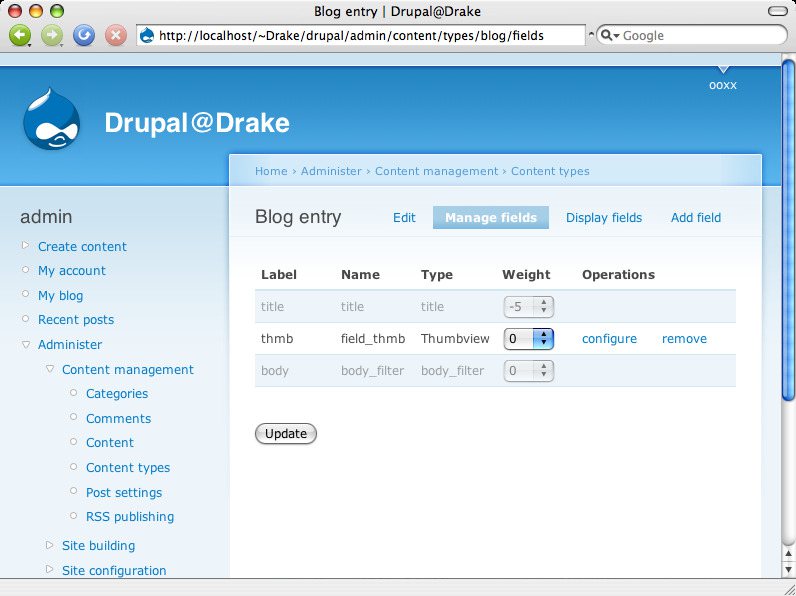
Task: Open Recent posts in the sidebar
Action: (x=76, y=320)
